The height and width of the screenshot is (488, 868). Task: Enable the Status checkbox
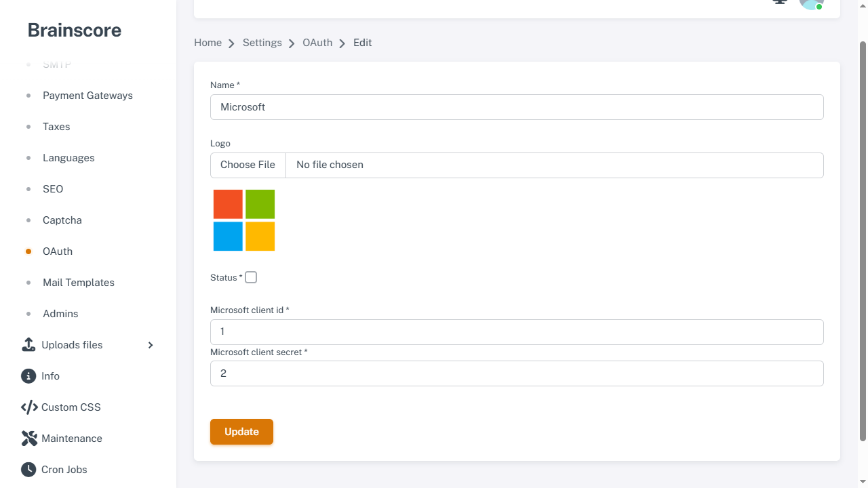point(251,277)
